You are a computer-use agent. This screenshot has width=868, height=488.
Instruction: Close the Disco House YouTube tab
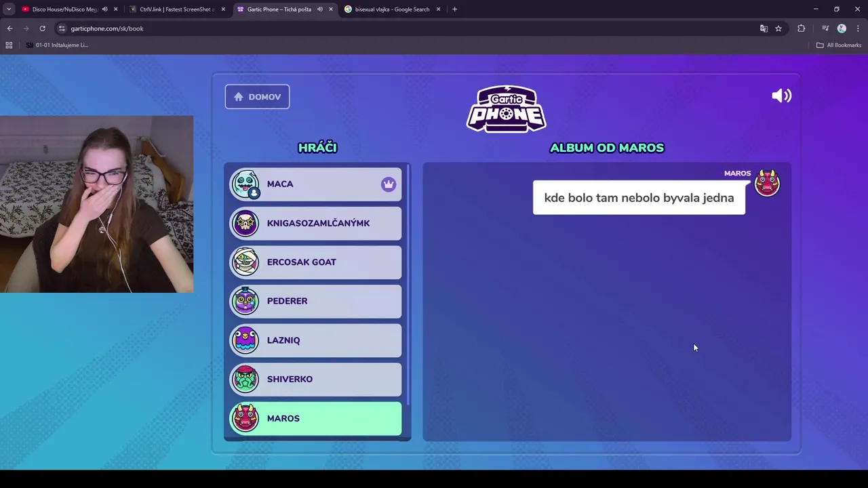[115, 9]
